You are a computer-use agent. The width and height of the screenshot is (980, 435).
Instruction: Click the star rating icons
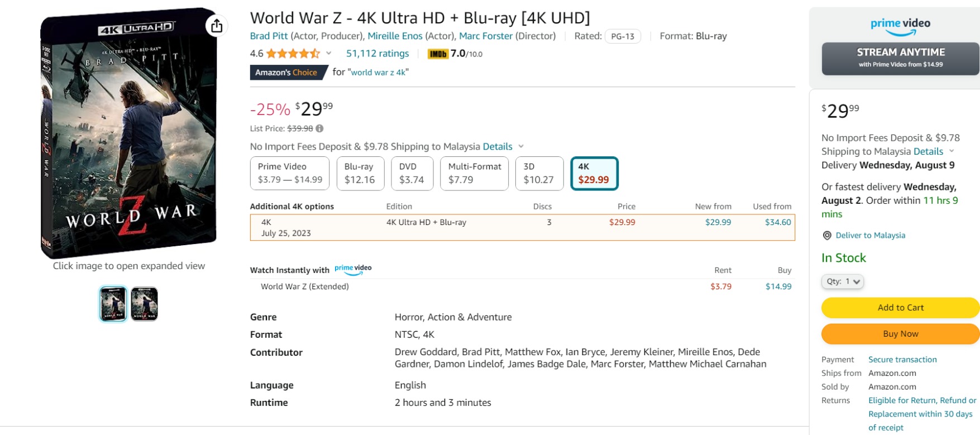pyautogui.click(x=293, y=54)
